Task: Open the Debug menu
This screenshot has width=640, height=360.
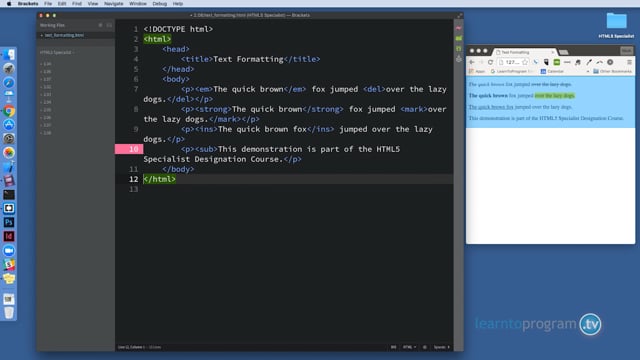Action: tap(160, 4)
